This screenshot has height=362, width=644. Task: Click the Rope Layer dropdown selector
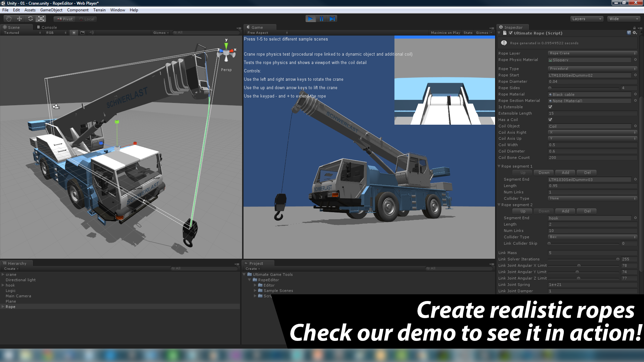tap(592, 53)
